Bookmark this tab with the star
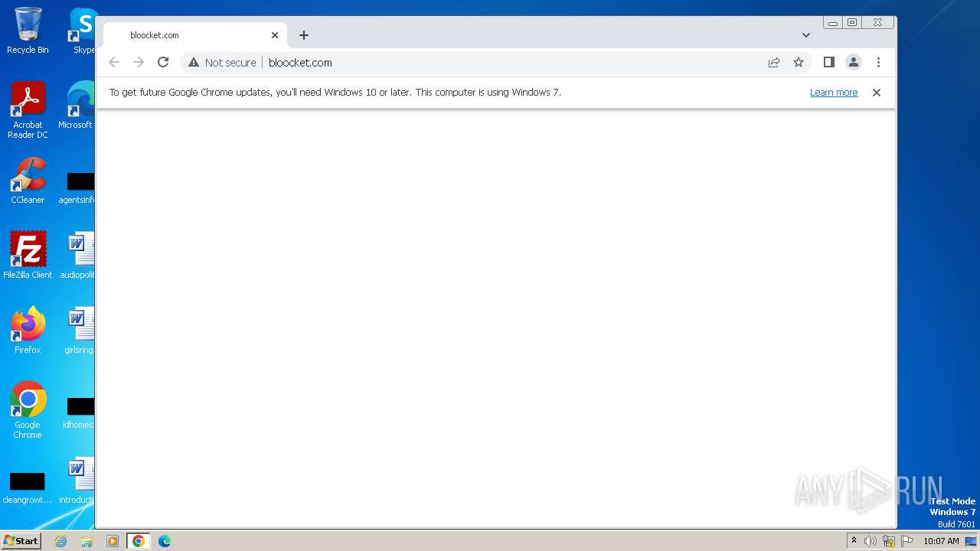The width and height of the screenshot is (980, 551). pos(799,63)
